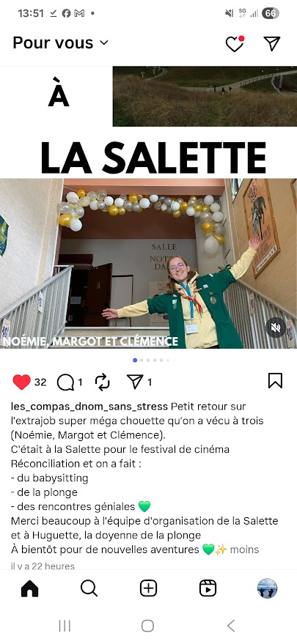Save post with bookmark icon
The height and width of the screenshot is (644, 297).
click(275, 380)
